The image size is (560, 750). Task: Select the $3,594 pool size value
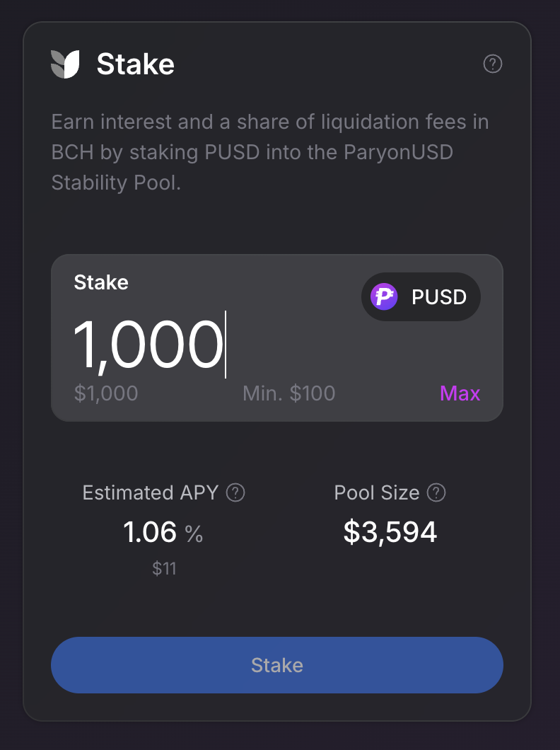point(390,533)
